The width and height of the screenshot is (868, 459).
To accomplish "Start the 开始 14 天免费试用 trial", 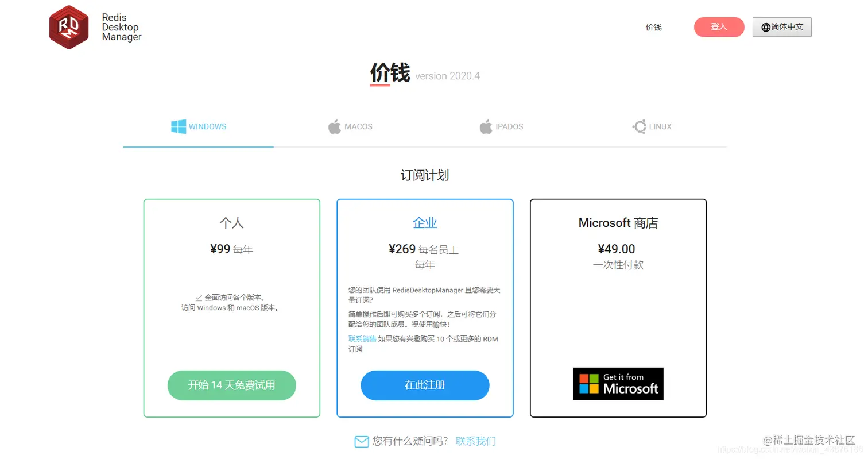I will point(232,385).
